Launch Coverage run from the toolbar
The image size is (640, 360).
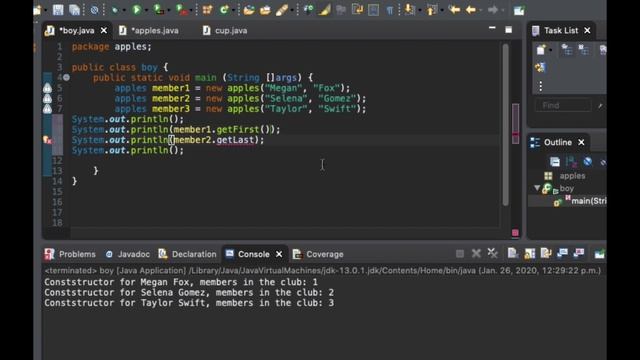point(158,10)
